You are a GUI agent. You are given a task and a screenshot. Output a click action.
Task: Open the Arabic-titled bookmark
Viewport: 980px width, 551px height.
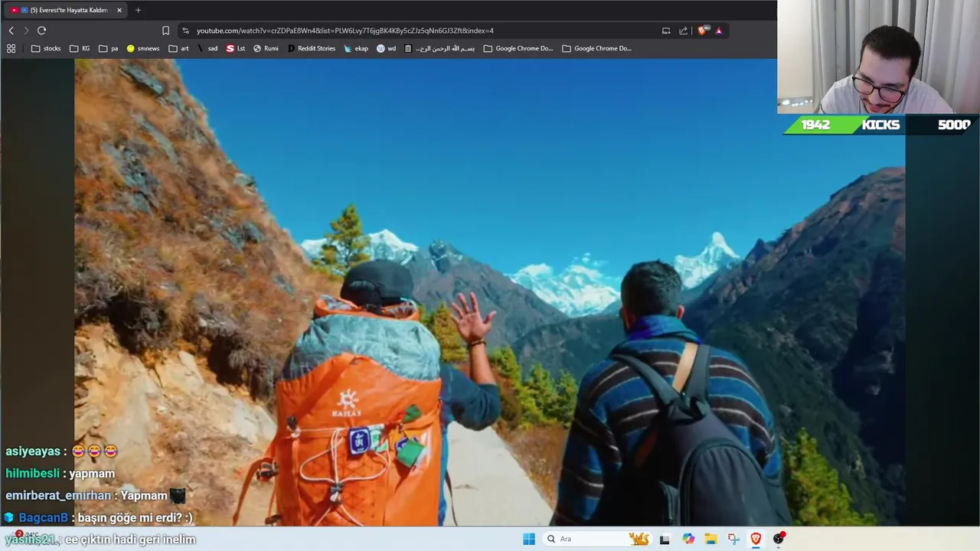[439, 48]
